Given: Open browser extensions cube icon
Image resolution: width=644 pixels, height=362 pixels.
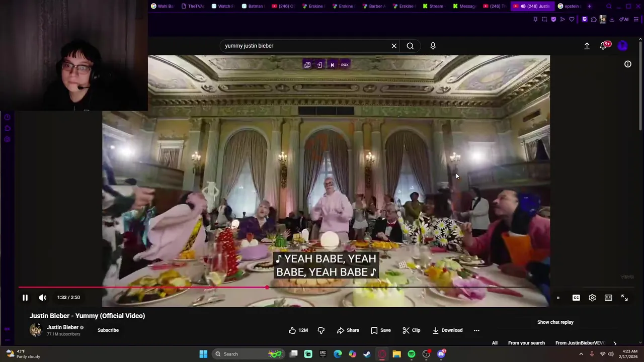Looking at the screenshot, I should (594, 19).
